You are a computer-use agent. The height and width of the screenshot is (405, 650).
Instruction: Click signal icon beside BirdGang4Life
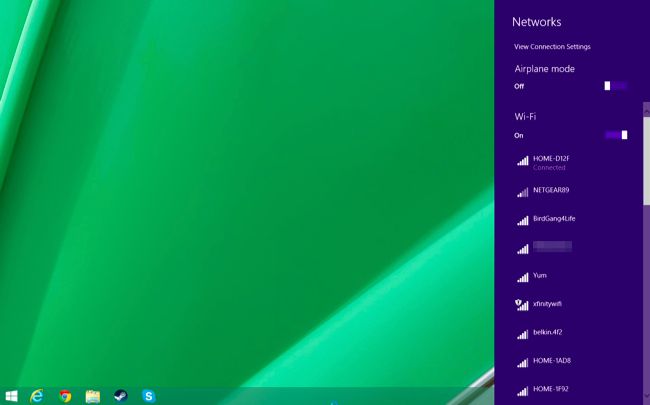coord(523,221)
